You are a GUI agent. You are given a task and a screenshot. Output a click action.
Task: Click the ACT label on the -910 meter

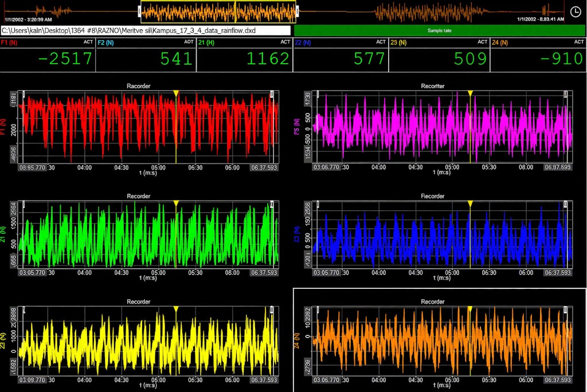point(579,42)
